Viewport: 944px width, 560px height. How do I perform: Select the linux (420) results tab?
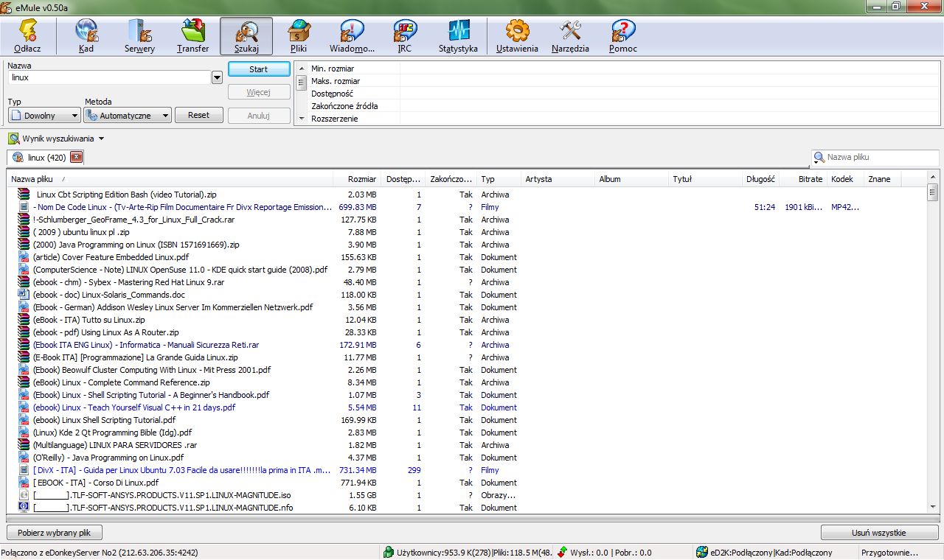tap(47, 157)
